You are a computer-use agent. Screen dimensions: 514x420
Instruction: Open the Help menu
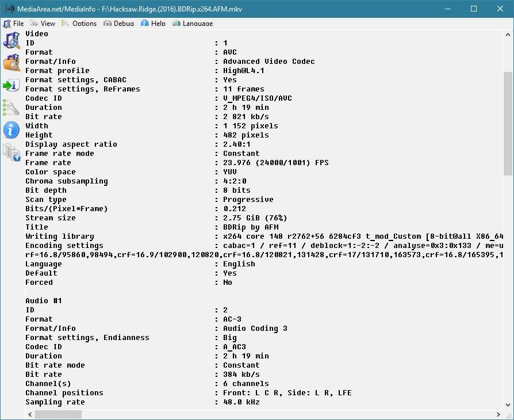coord(158,23)
